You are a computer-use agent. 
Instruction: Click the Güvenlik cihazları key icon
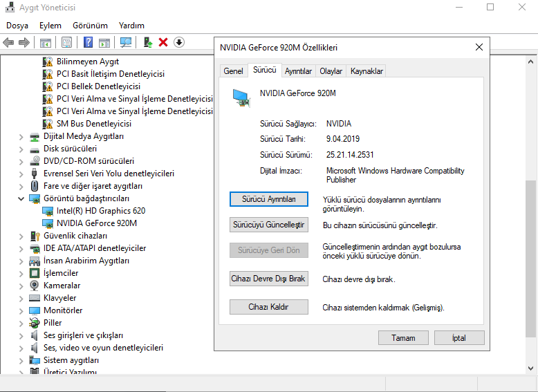click(35, 236)
